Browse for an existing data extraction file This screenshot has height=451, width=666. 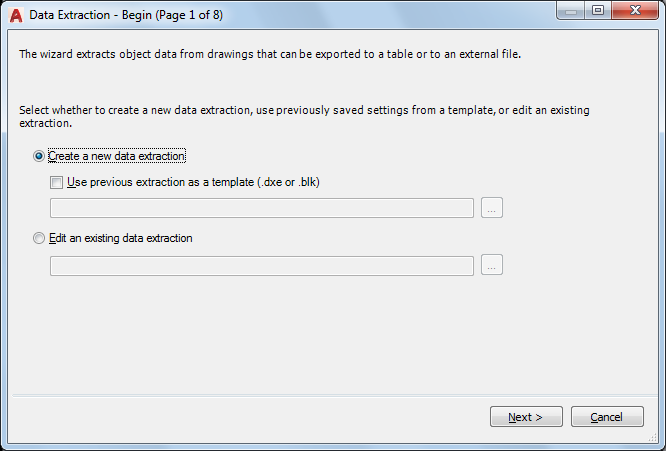click(x=492, y=265)
